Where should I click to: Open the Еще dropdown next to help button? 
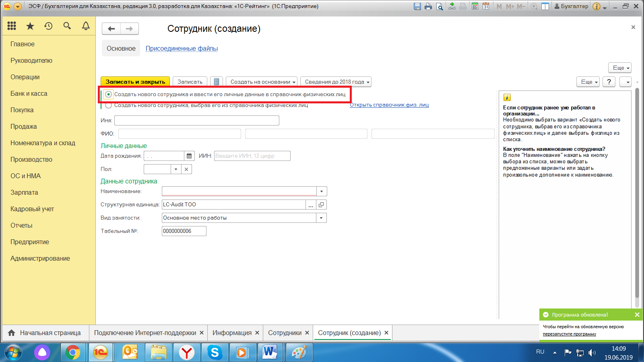point(588,82)
